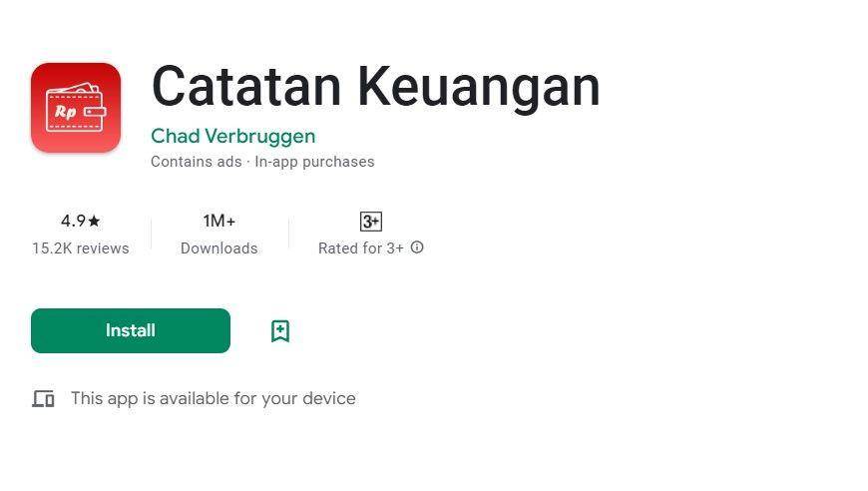
Task: Open developer Chad Verbruggen's page
Action: point(233,136)
